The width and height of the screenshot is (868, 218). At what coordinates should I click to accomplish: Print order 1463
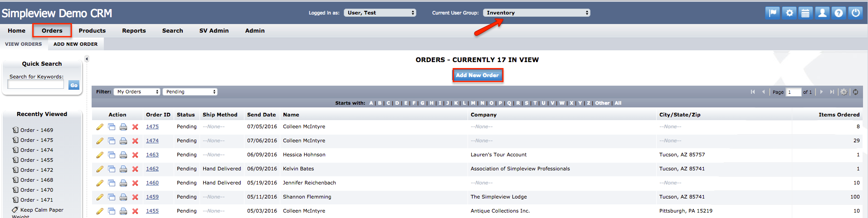point(123,155)
